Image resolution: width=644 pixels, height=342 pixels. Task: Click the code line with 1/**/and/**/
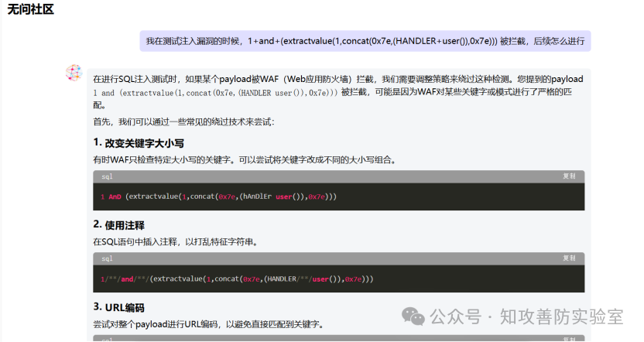237,279
